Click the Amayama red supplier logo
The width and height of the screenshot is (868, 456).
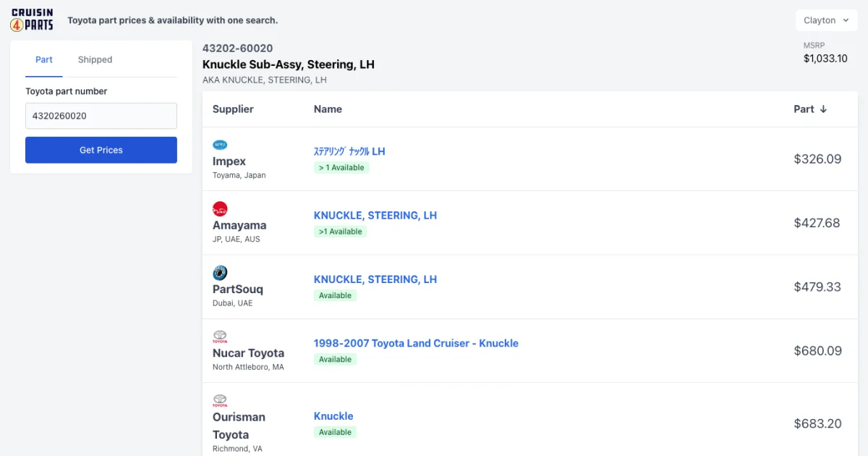coord(220,209)
